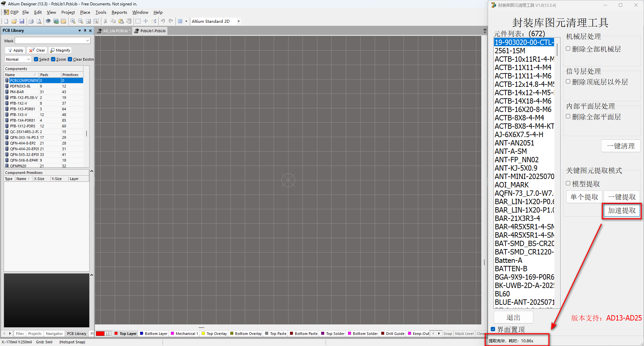Click the Deselect All toolbar icon
This screenshot has width=644, height=346.
[x=154, y=21]
